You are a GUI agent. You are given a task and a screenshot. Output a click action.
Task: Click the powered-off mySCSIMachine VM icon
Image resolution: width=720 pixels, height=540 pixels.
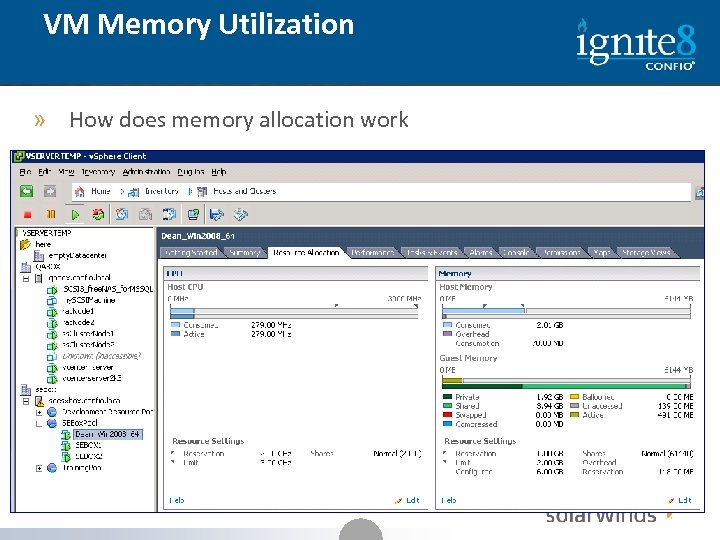[52, 301]
